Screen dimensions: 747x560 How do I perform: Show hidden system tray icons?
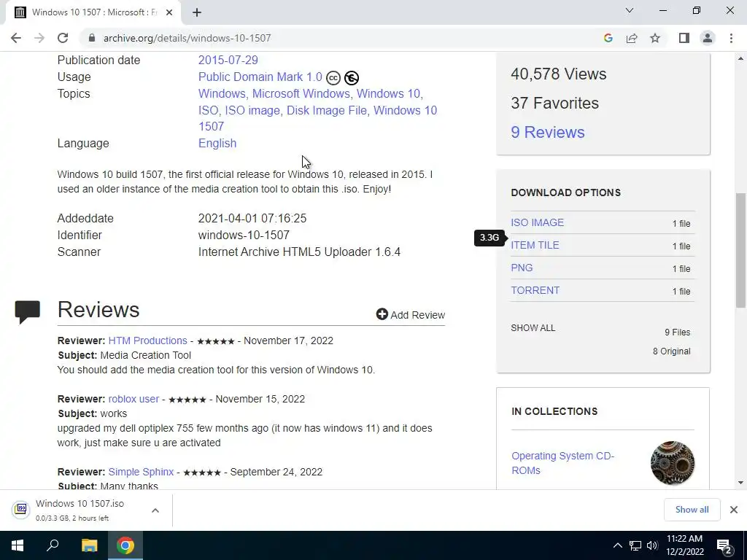tap(617, 545)
